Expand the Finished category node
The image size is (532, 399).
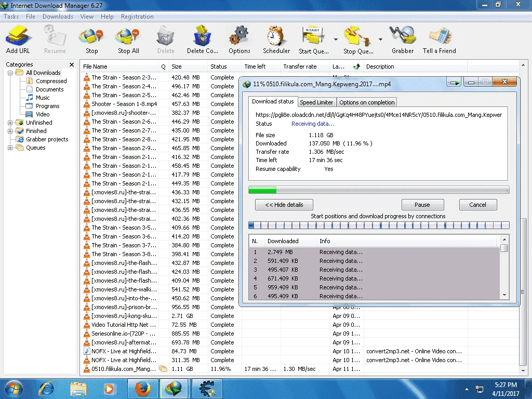click(10, 131)
